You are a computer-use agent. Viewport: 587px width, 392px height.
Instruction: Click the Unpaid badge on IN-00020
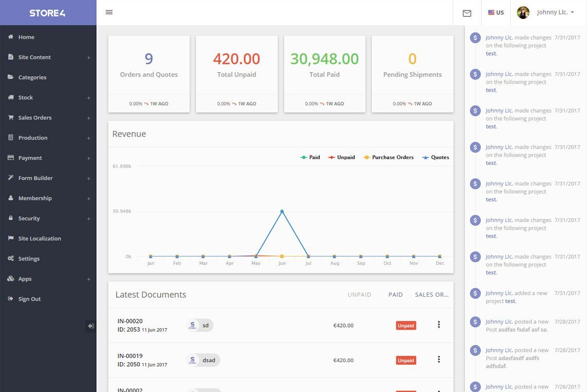[x=406, y=326]
